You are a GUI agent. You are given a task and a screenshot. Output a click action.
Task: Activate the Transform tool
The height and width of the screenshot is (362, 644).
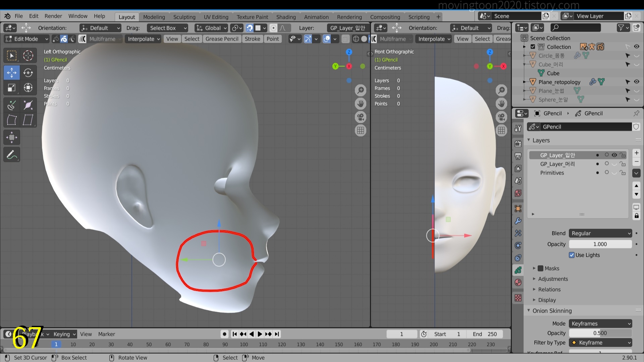coord(28,88)
